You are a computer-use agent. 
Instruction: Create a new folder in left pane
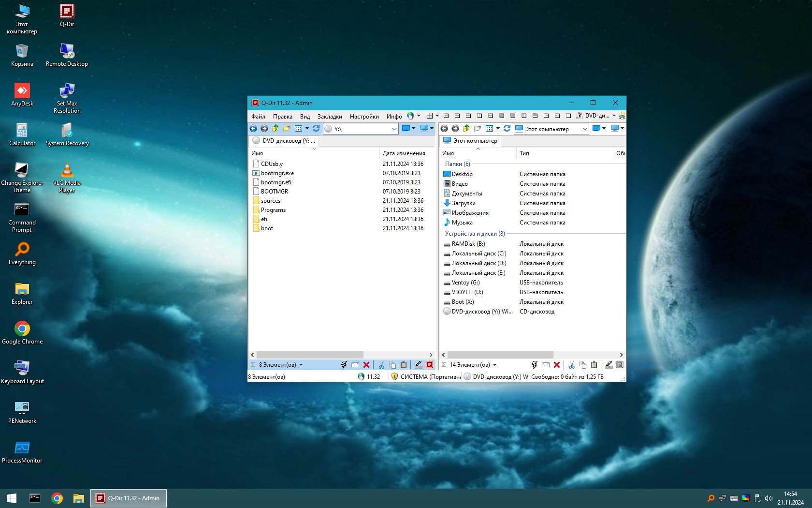pyautogui.click(x=287, y=129)
